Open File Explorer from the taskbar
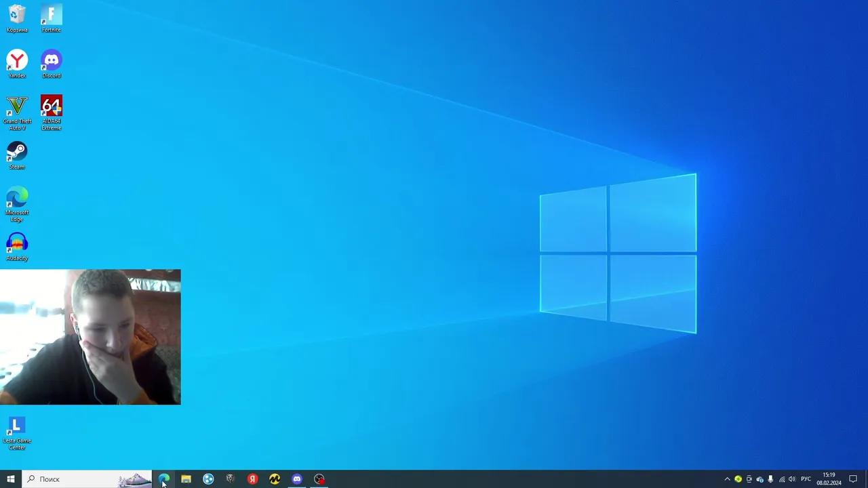 (186, 479)
